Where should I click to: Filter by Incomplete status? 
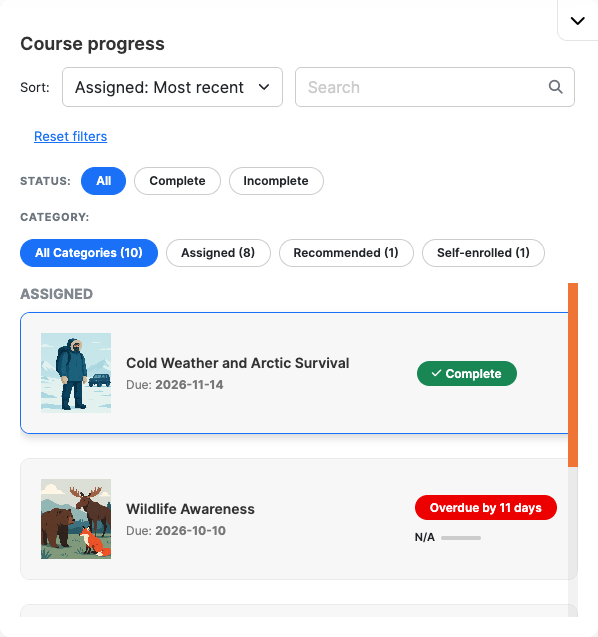276,181
